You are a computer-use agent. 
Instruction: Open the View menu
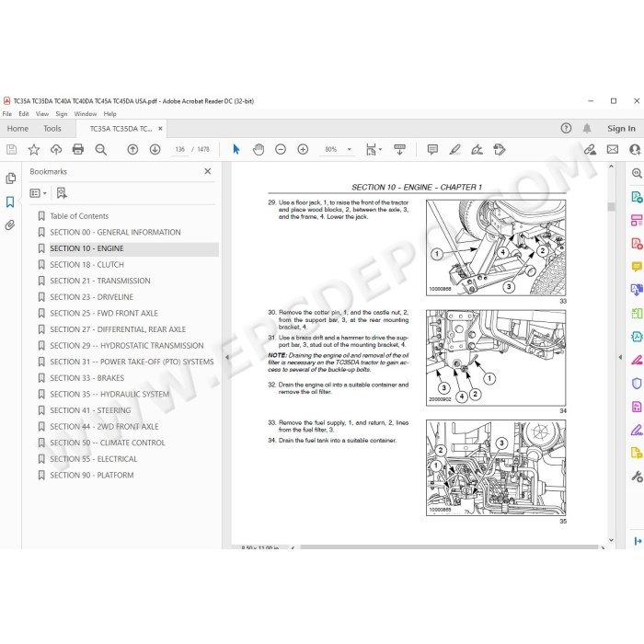coord(42,114)
